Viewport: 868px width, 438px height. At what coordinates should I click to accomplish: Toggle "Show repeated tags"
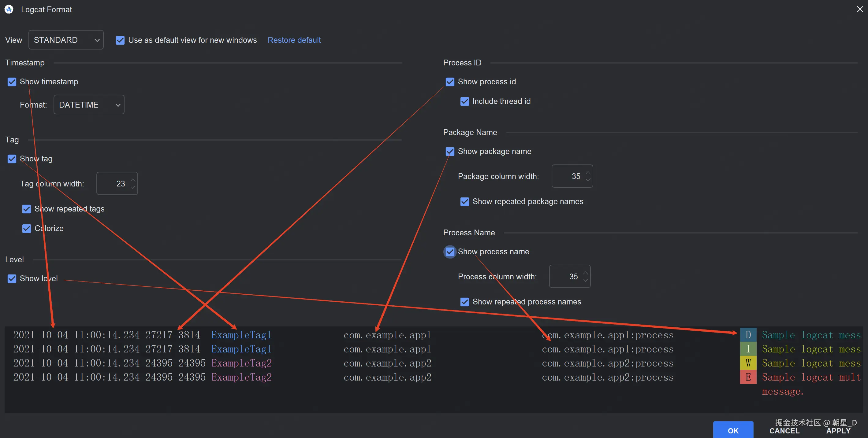coord(27,209)
